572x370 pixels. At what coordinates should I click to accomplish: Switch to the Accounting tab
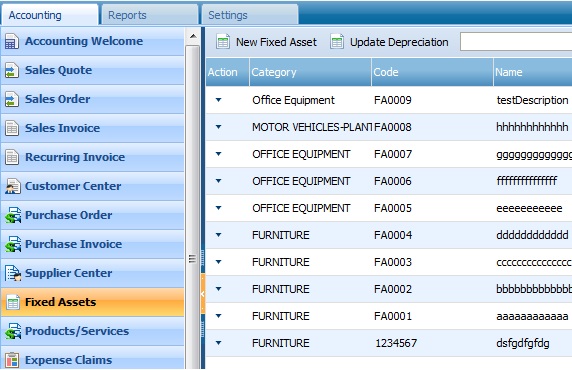(50, 15)
